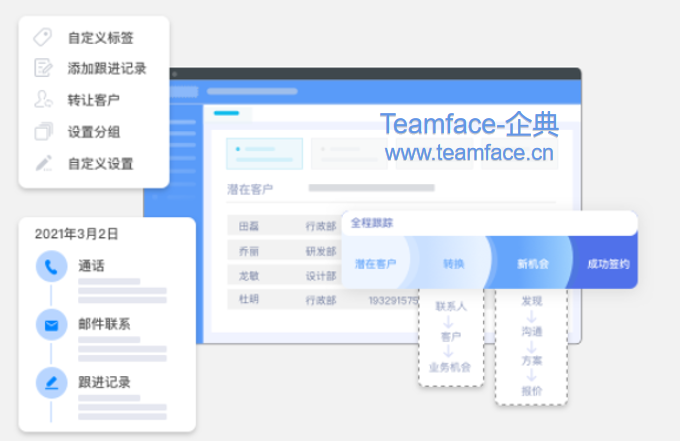Select the 转换 pipeline stage

pyautogui.click(x=454, y=264)
